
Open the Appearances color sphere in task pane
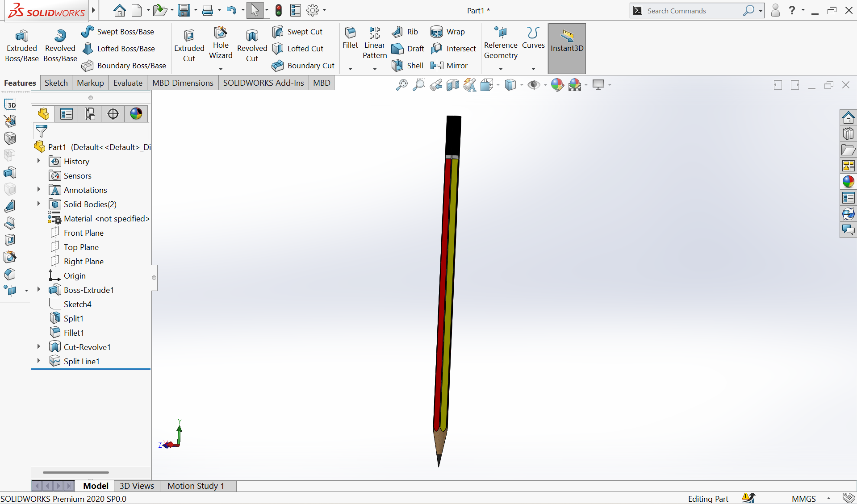(x=848, y=182)
